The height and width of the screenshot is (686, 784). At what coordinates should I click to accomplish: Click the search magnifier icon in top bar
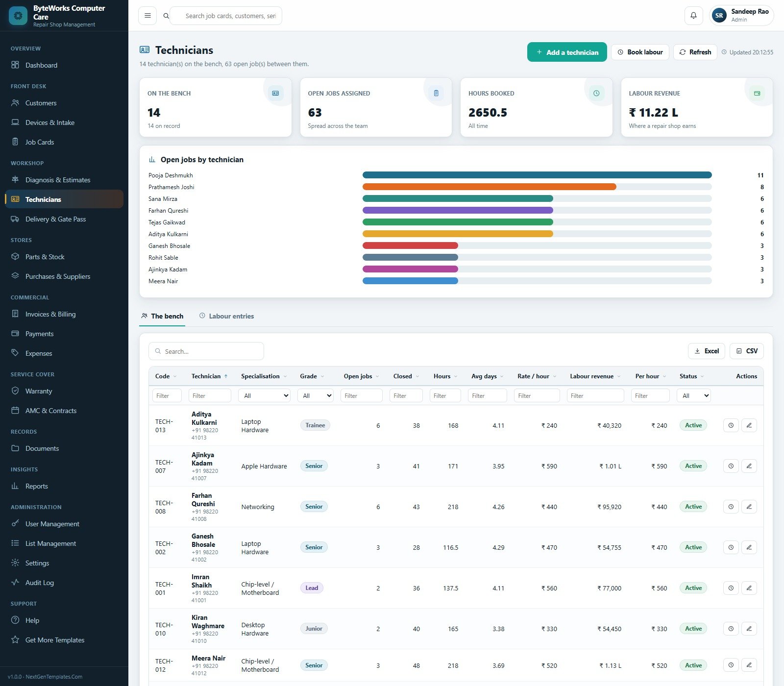pyautogui.click(x=166, y=16)
